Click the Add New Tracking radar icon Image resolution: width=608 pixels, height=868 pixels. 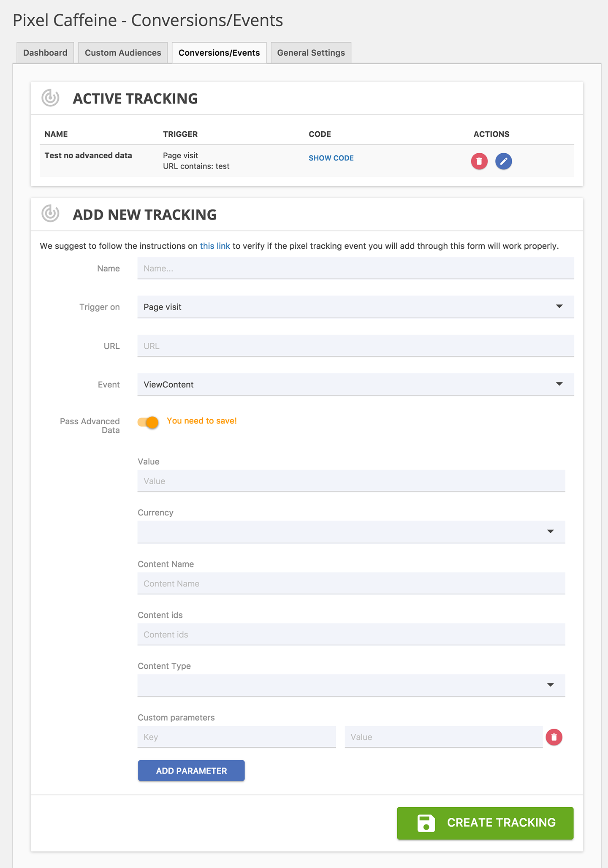(x=51, y=214)
